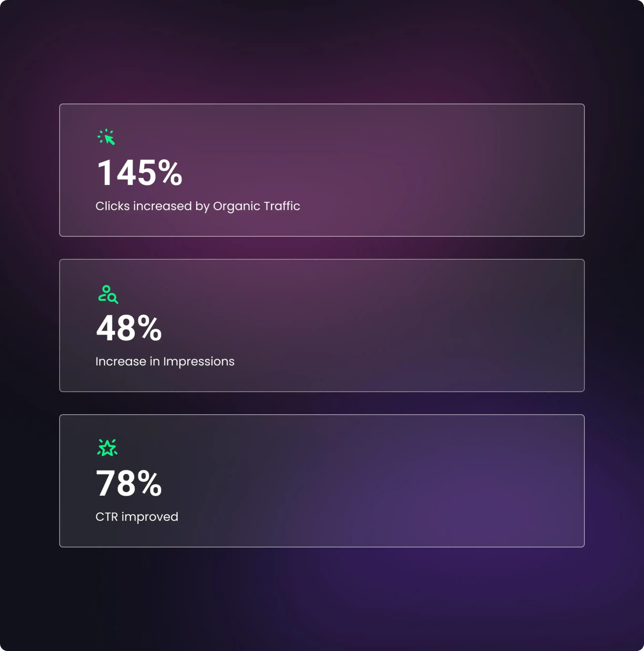Click the percent sign after 48
The image size is (644, 651).
pyautogui.click(x=149, y=328)
